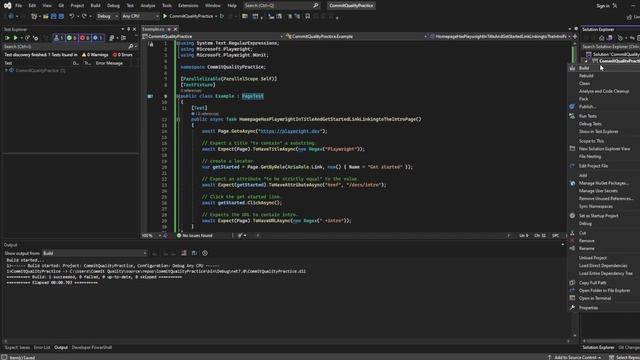Open the Git menu
Viewport: 640px width, 360px height.
tap(61, 6)
